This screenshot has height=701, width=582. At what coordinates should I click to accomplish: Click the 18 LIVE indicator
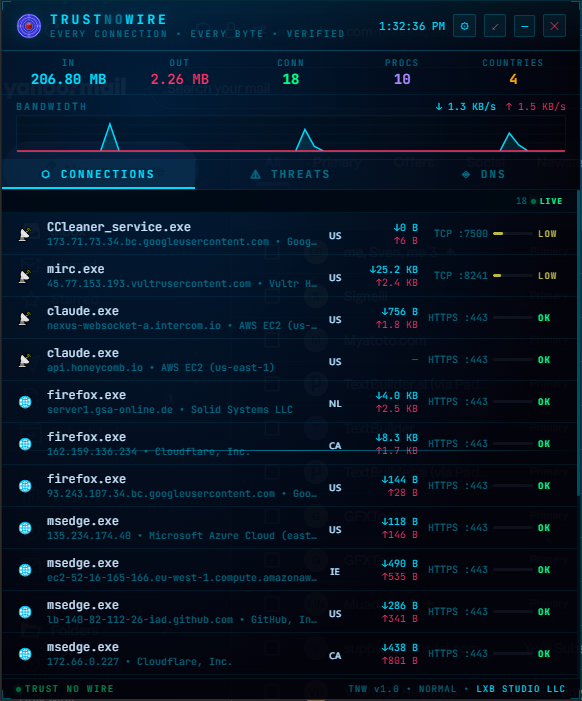click(539, 201)
